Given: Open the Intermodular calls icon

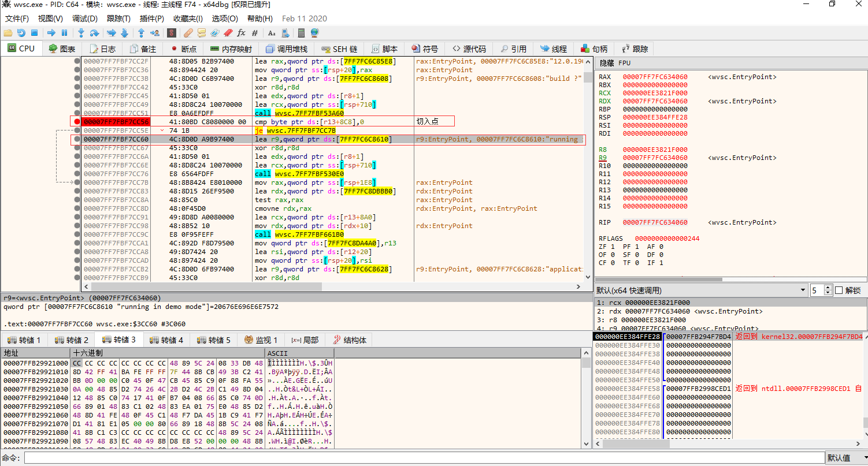Looking at the screenshot, I should (x=284, y=33).
